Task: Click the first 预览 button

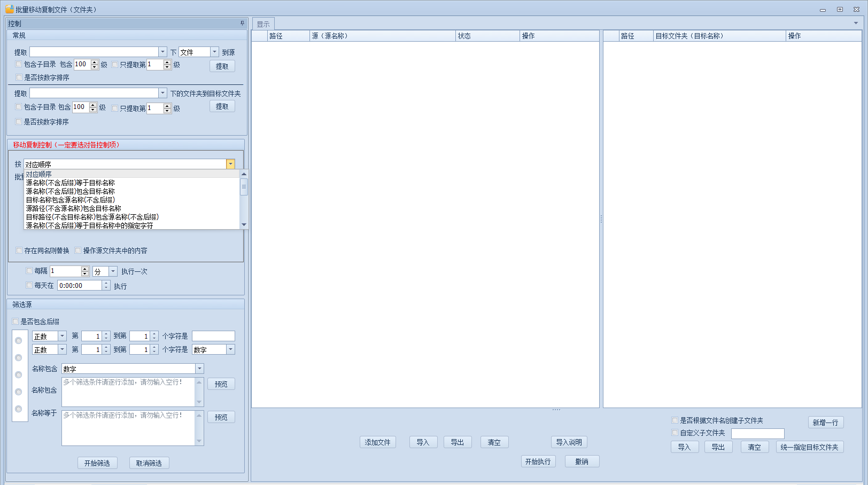Action: tap(221, 384)
